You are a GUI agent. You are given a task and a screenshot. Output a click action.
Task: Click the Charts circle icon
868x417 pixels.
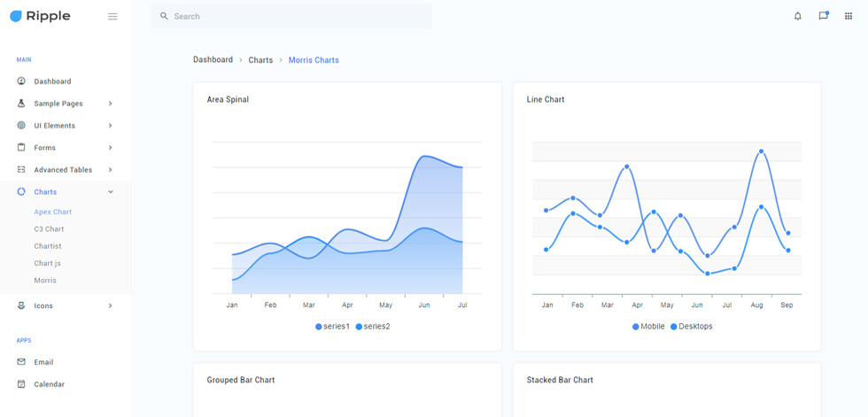tap(21, 192)
